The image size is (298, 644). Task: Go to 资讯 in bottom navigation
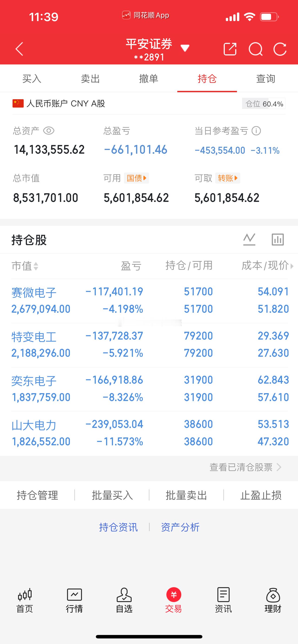pyautogui.click(x=223, y=600)
